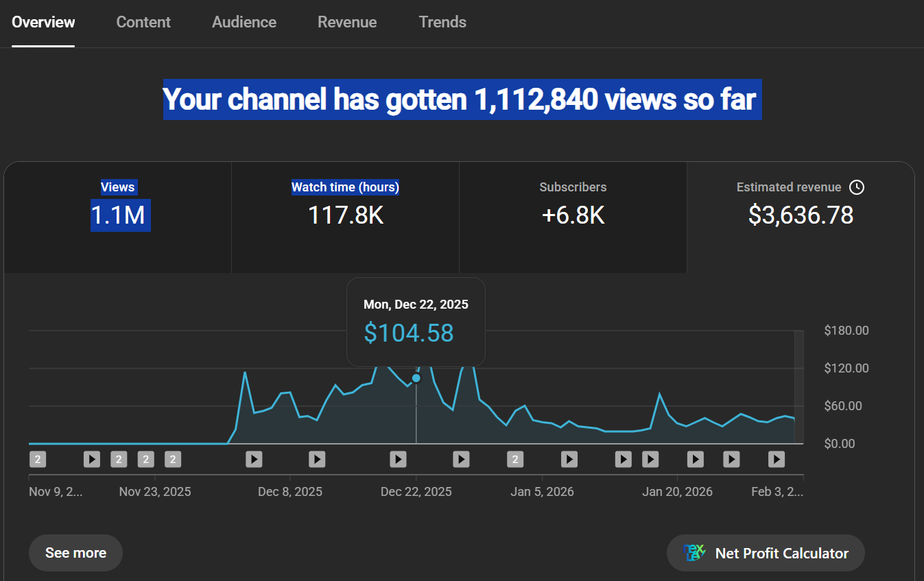Click the play marker near Jan 5, 2026
Screen dimensions: 924x581
(x=569, y=459)
